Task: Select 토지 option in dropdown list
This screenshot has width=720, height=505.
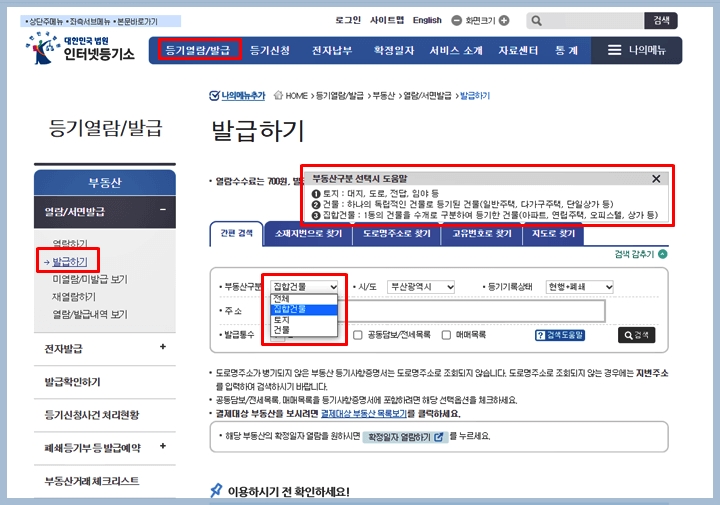Action: [304, 320]
